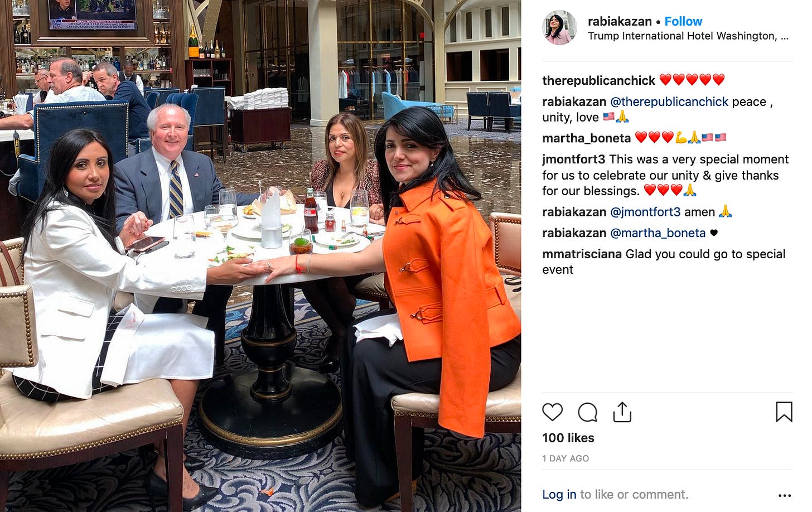Open jmontfort3 commenter profile
812x512 pixels.
click(x=573, y=160)
